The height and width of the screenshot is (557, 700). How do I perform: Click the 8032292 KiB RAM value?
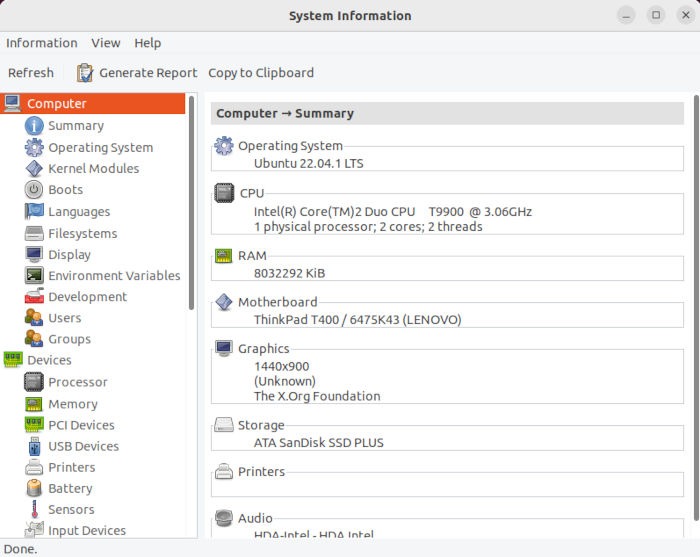(289, 273)
